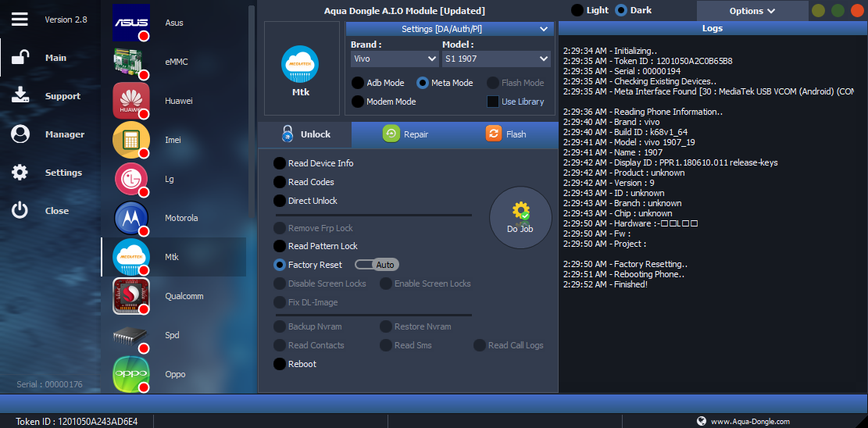Open the www.Aqua-Dongle.com link
Image resolution: width=868 pixels, height=428 pixels.
(x=750, y=421)
